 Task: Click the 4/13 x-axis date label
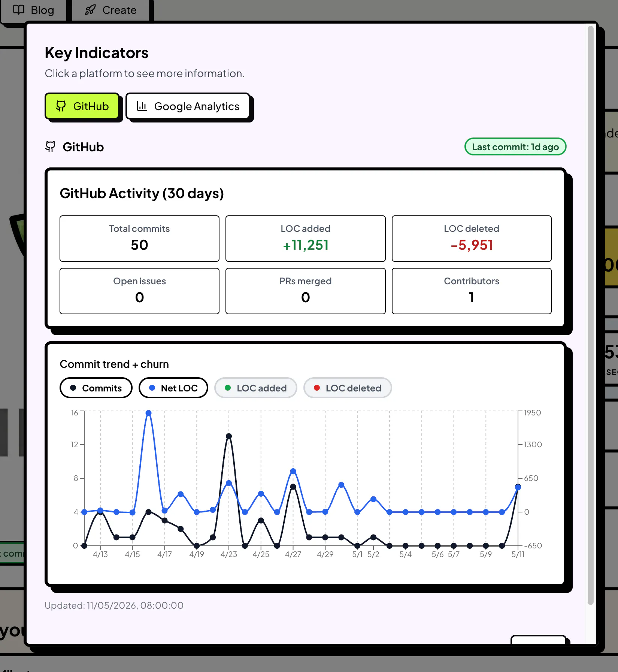click(100, 554)
